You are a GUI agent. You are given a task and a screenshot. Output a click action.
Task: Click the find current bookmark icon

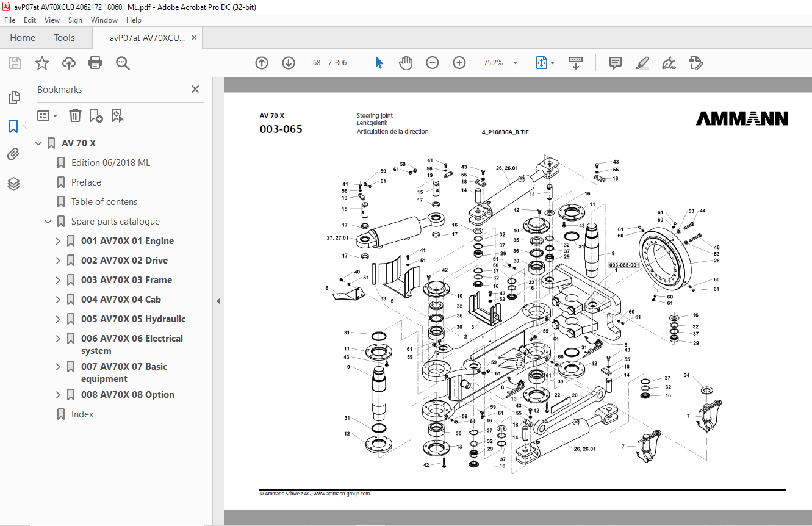[117, 115]
